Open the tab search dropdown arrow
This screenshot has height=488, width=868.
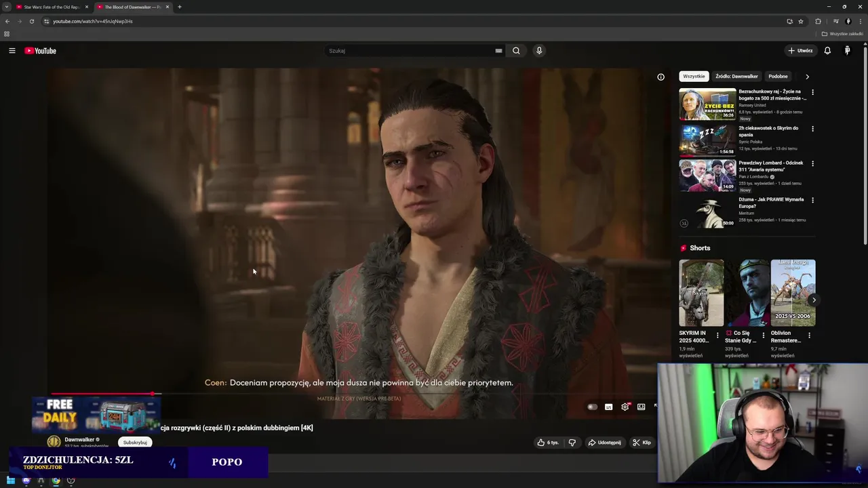click(x=7, y=7)
